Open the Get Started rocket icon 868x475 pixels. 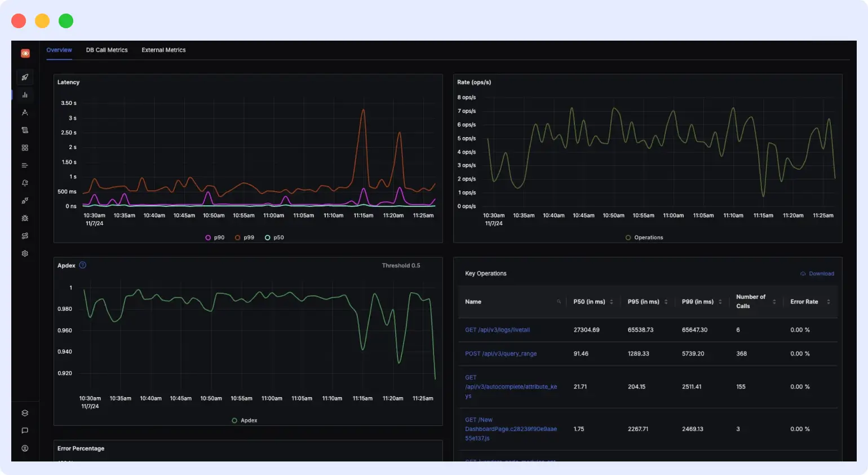click(25, 77)
